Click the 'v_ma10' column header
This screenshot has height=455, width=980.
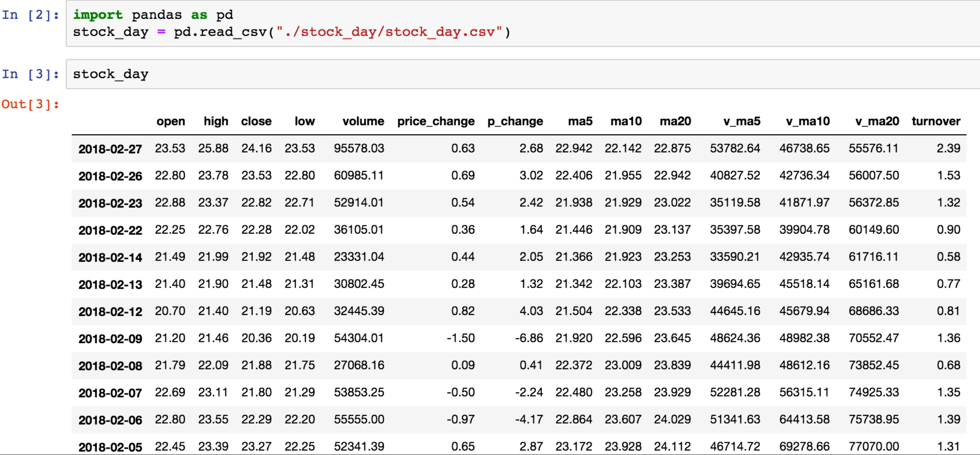[808, 121]
